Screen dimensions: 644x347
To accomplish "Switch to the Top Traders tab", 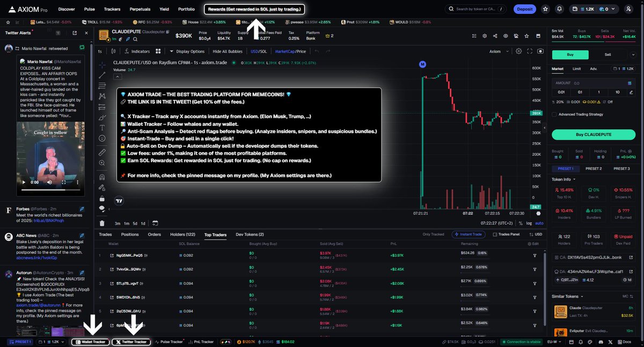I will point(215,235).
